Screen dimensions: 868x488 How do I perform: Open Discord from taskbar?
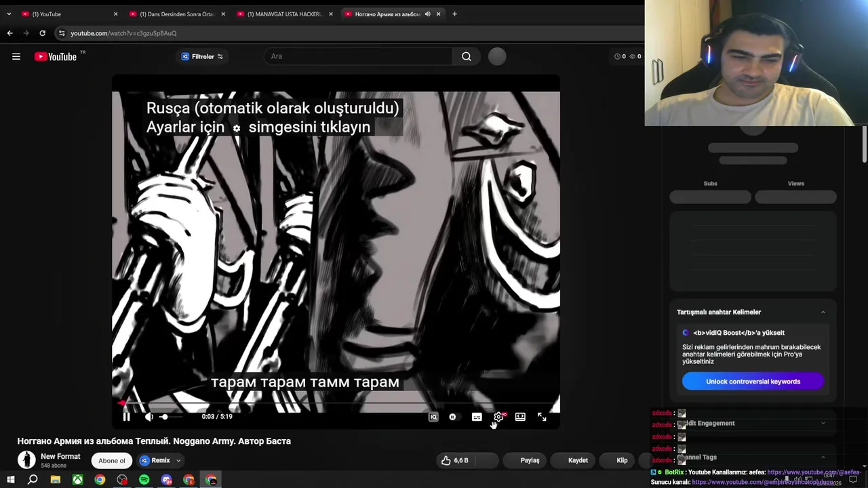tap(167, 480)
